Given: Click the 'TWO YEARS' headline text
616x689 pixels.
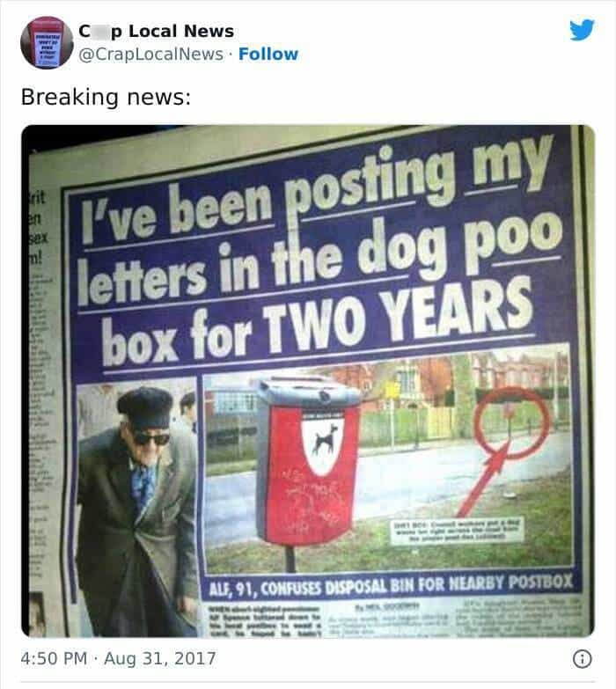Looking at the screenshot, I should 398,317.
